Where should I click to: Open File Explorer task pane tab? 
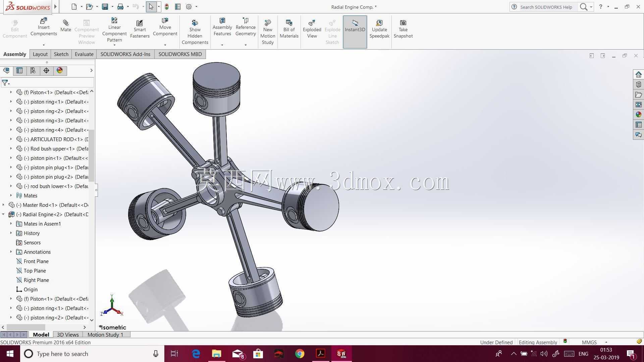(638, 95)
